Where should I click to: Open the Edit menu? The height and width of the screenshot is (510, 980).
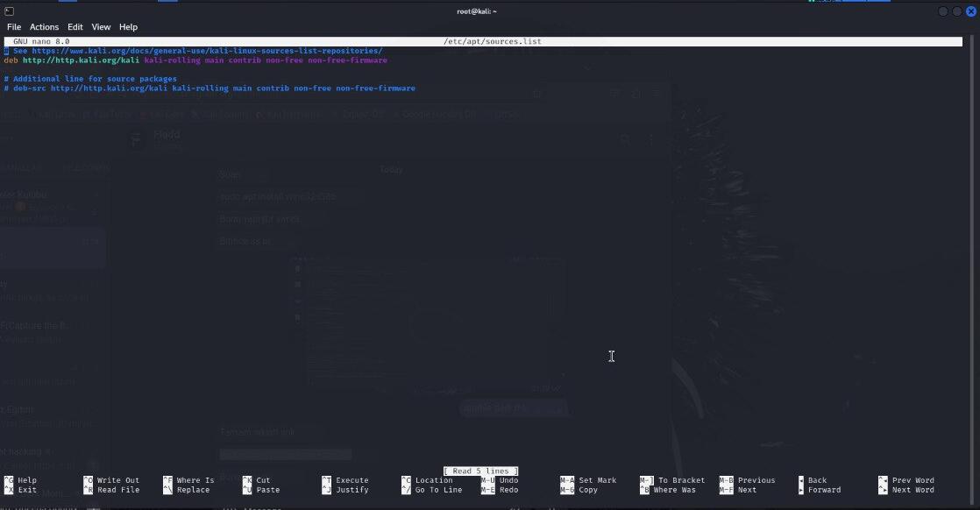click(x=75, y=27)
